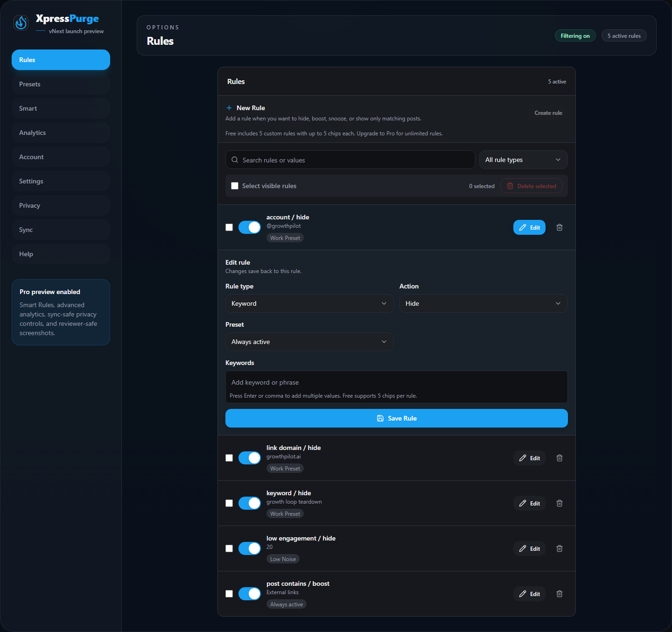This screenshot has height=632, width=672.
Task: Delete the link domain / hide rule via trash icon
Action: click(560, 458)
